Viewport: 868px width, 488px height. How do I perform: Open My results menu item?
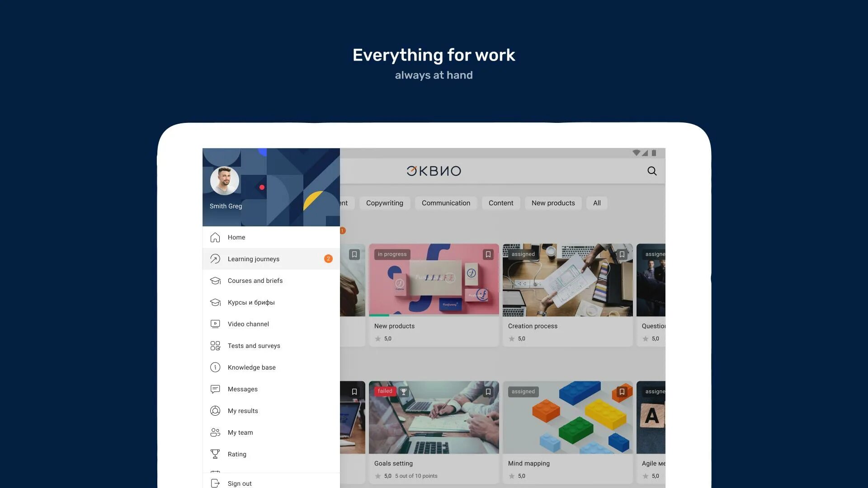271,411
